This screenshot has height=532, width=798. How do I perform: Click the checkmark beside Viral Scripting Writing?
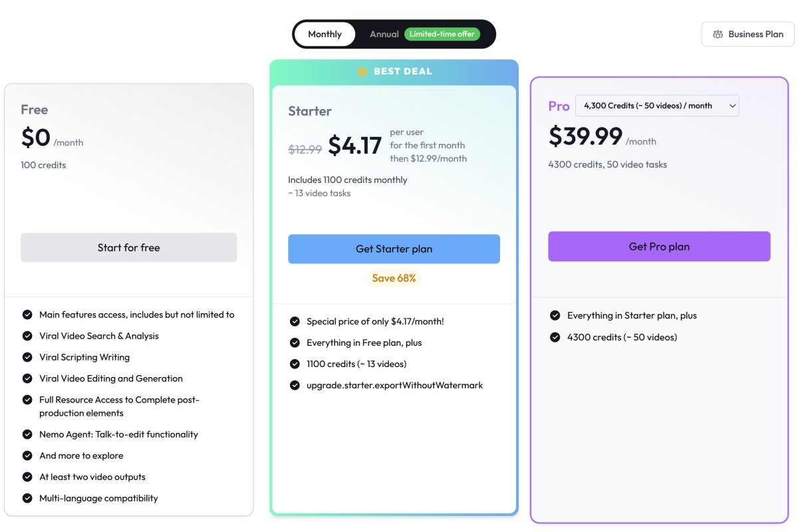[x=27, y=357]
